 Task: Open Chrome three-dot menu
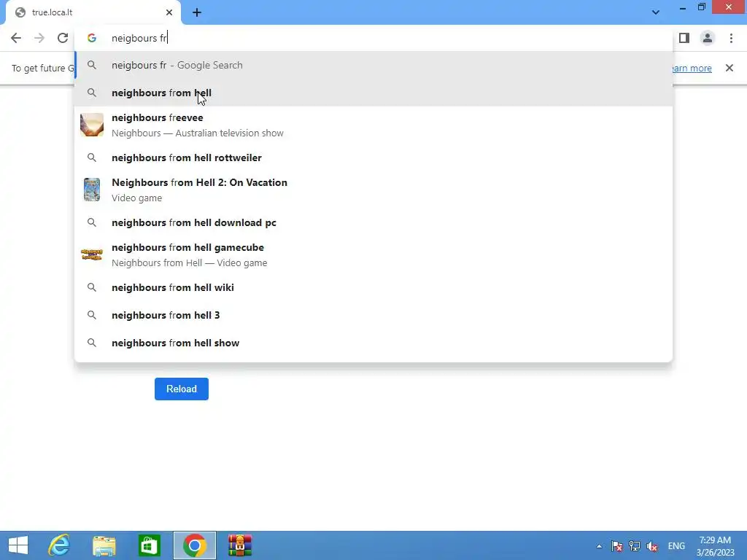(731, 38)
